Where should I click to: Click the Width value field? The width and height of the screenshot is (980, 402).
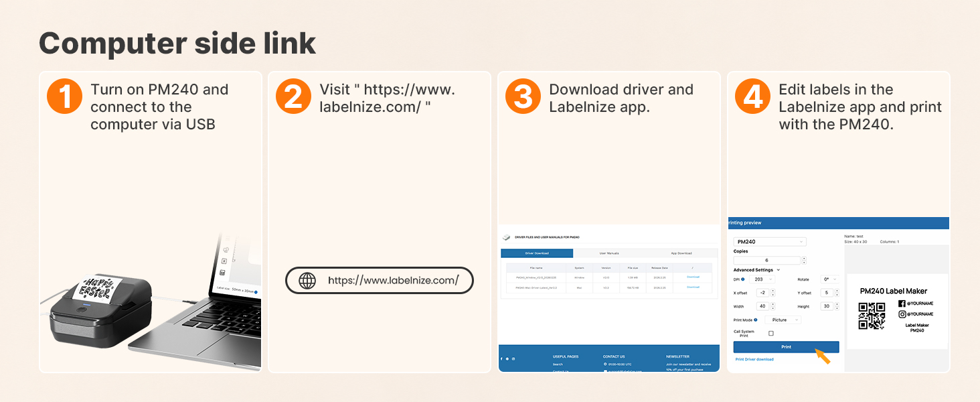(x=762, y=306)
